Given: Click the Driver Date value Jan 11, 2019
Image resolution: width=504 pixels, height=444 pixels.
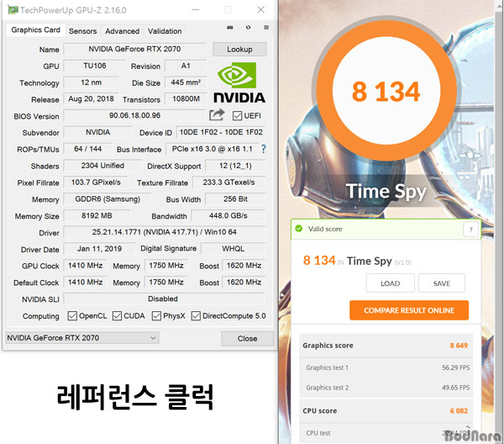Looking at the screenshot, I should (x=99, y=248).
